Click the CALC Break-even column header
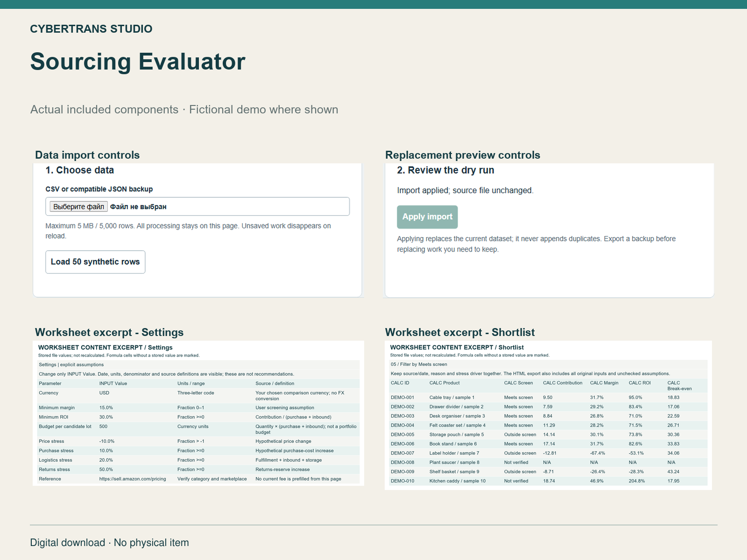 tap(679, 385)
